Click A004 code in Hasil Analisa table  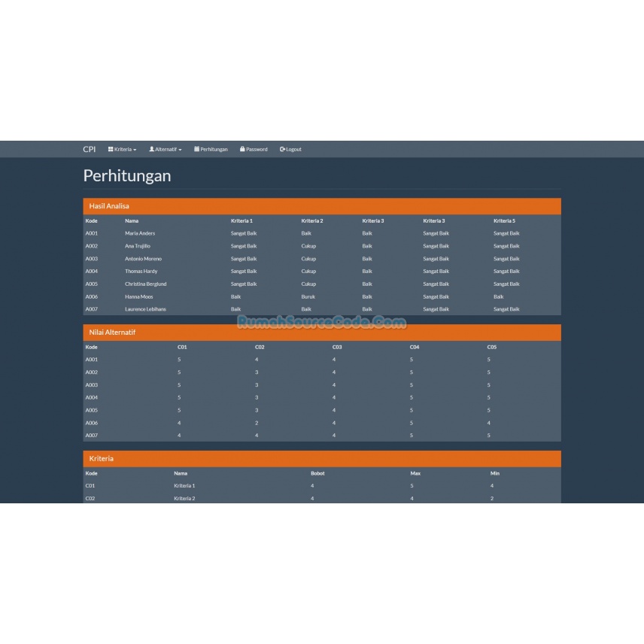[92, 271]
